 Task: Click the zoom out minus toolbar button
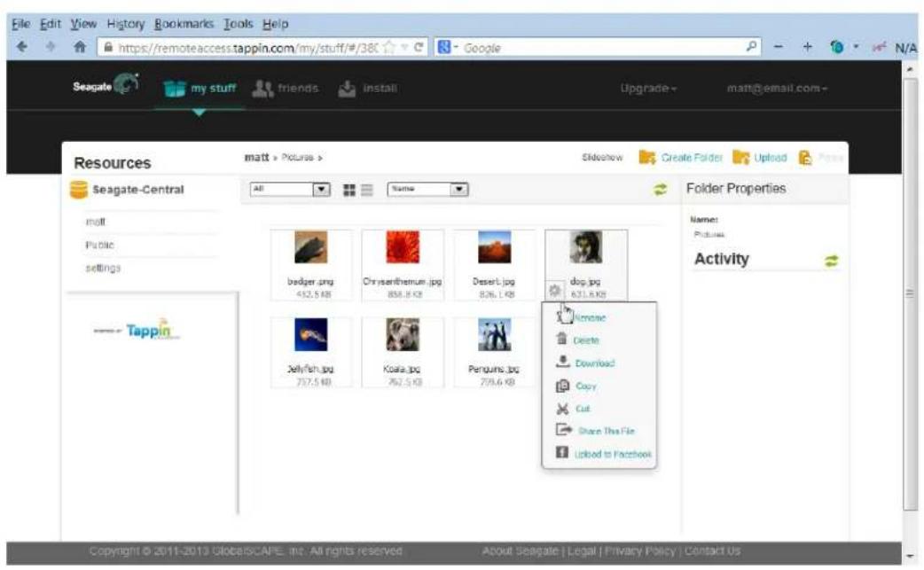pos(779,46)
